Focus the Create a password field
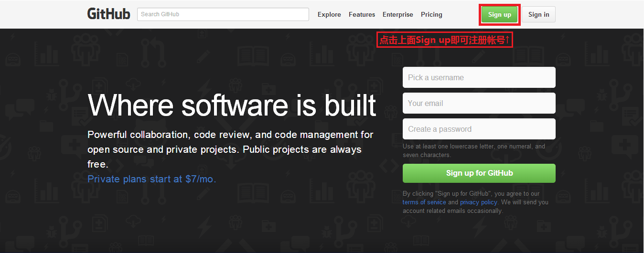Image resolution: width=644 pixels, height=253 pixels. 479,129
